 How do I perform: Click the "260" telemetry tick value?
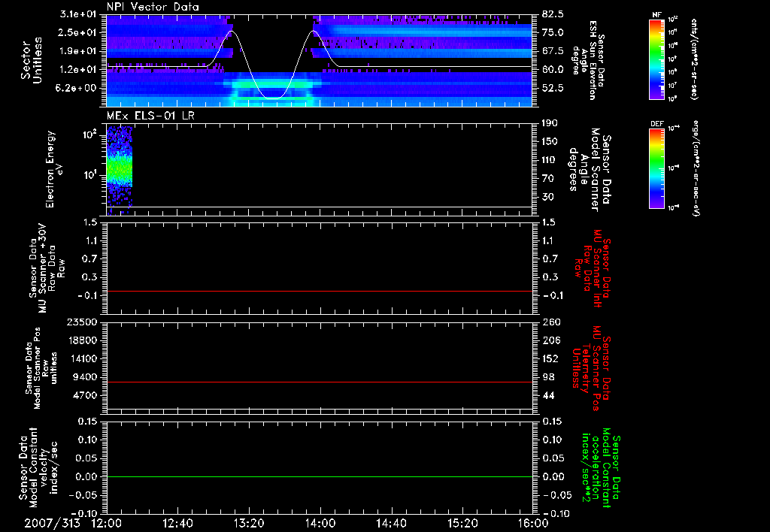point(550,322)
